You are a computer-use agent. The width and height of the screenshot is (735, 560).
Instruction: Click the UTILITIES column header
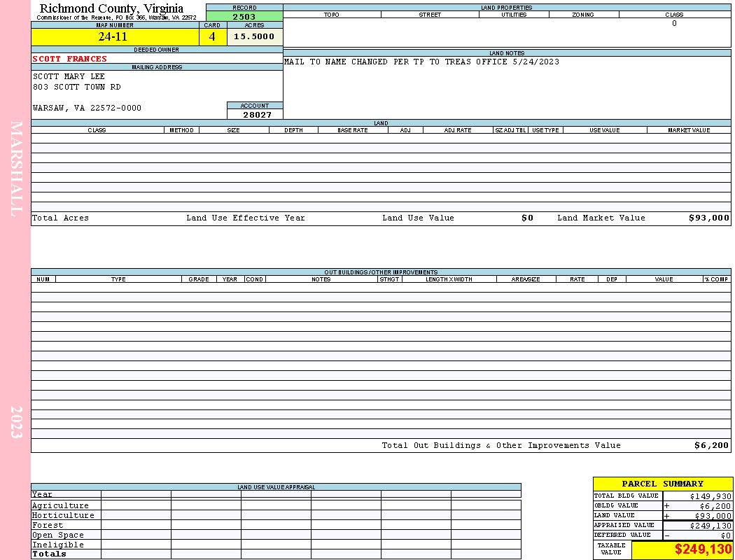(x=514, y=15)
